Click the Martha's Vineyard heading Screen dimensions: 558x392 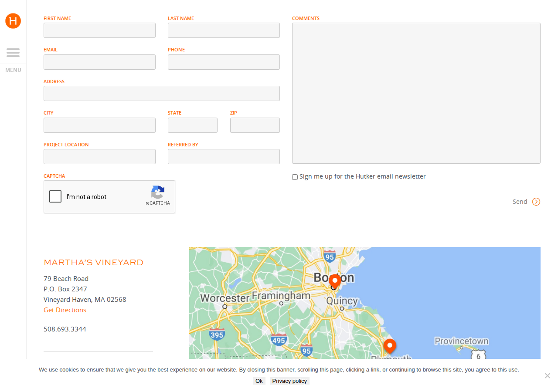point(93,262)
